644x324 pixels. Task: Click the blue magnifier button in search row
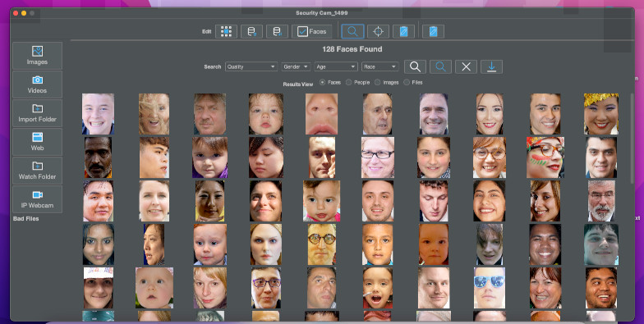[440, 66]
